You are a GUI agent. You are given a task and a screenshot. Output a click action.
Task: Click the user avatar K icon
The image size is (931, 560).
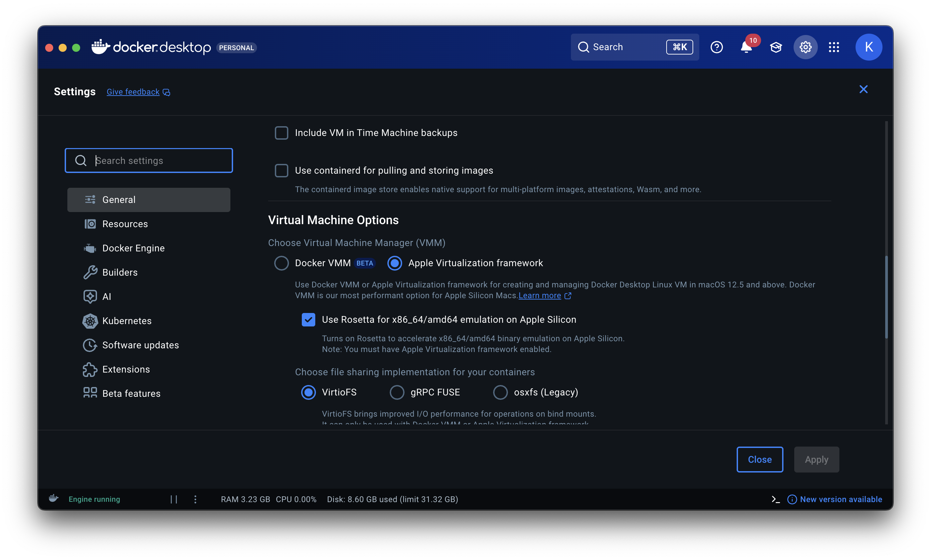pyautogui.click(x=869, y=47)
